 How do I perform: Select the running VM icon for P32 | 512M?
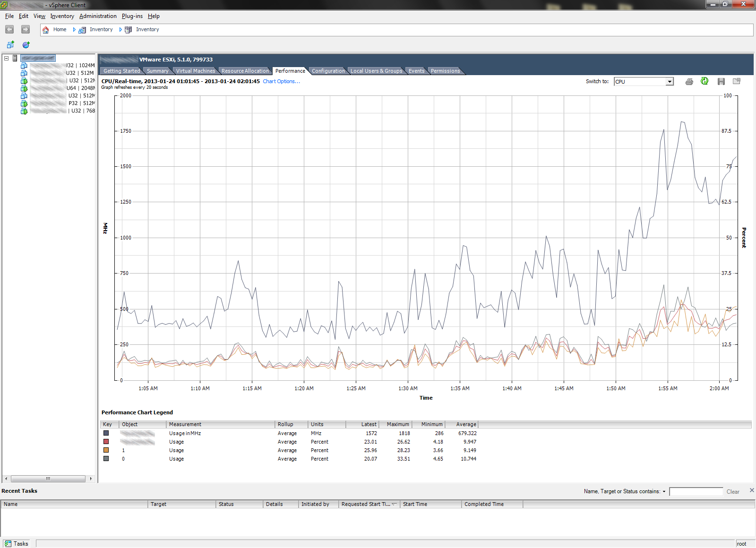(x=24, y=103)
